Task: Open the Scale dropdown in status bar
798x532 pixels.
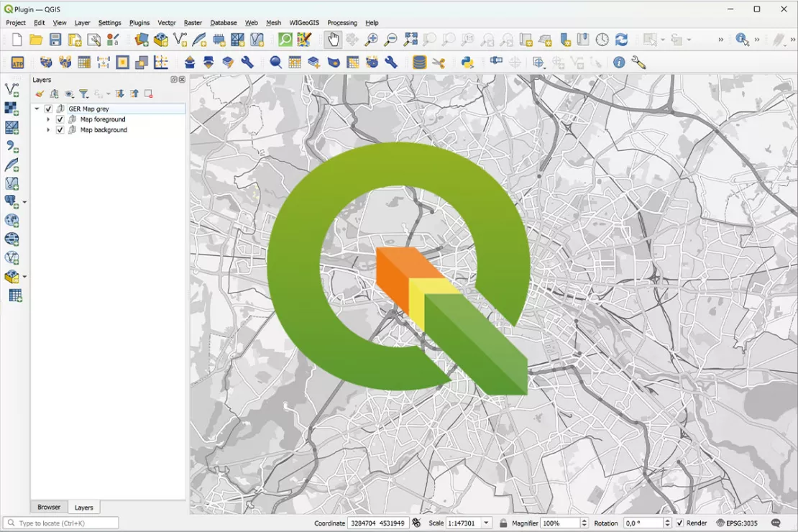Action: [487, 523]
